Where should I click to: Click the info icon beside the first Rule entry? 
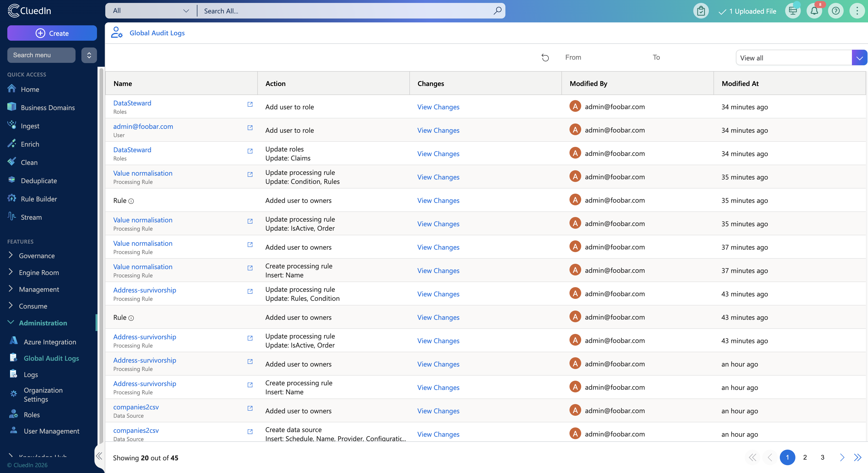[x=131, y=201]
